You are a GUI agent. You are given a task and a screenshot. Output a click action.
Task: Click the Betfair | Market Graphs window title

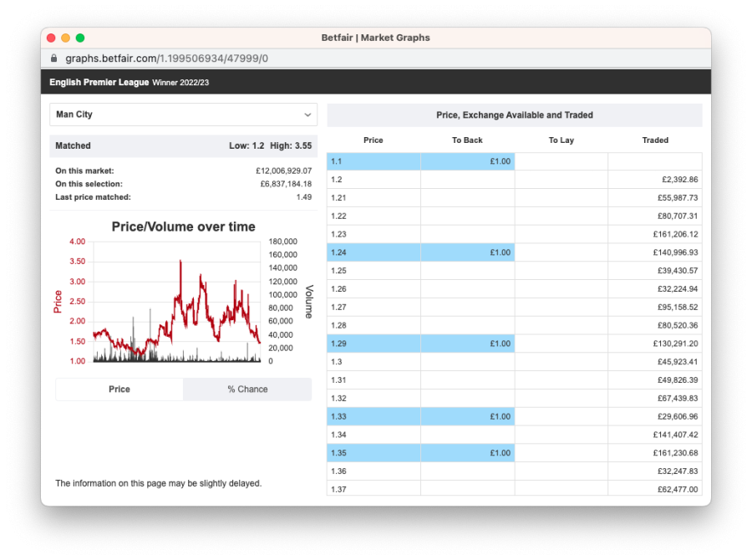(375, 38)
